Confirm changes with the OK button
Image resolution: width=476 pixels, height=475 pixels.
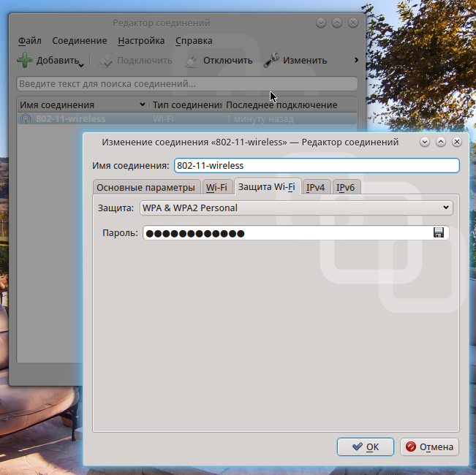366,446
